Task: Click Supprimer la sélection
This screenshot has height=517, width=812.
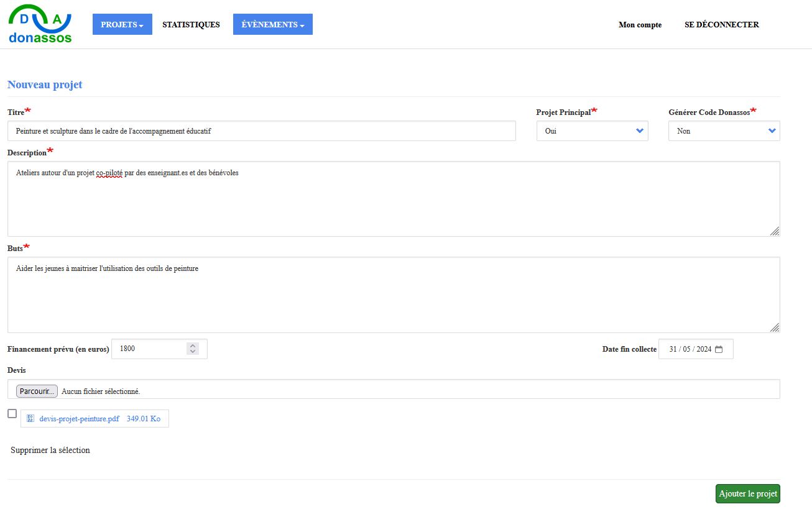Action: [x=50, y=450]
